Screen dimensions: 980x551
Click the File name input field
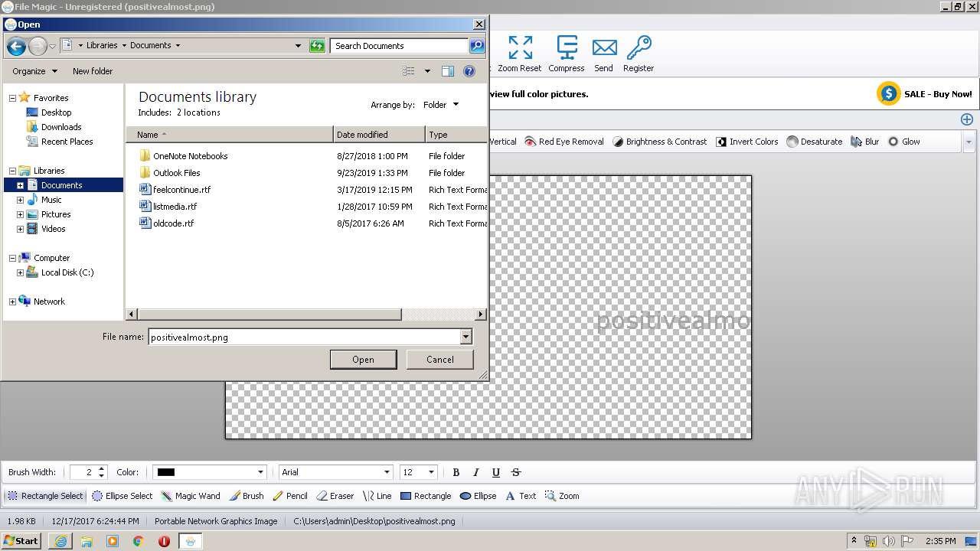[305, 337]
